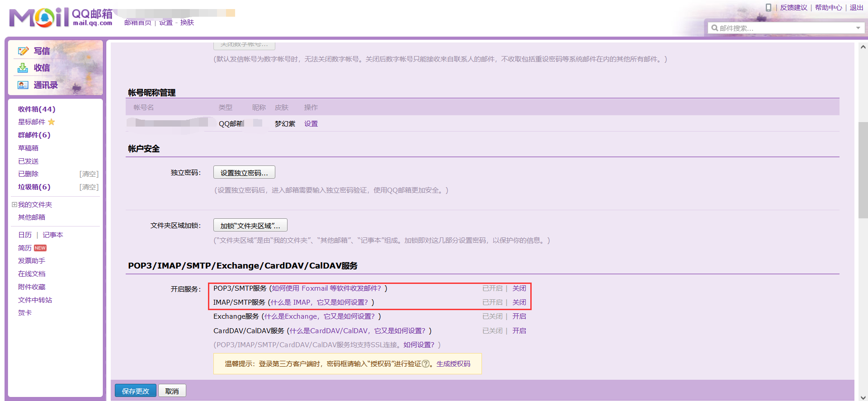Click 退出 to log out
This screenshot has height=401, width=868.
click(856, 8)
